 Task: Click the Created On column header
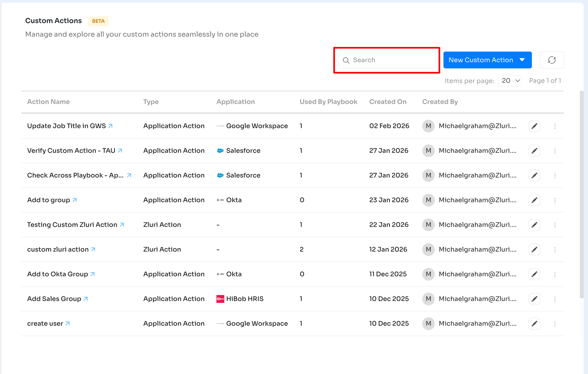[388, 102]
